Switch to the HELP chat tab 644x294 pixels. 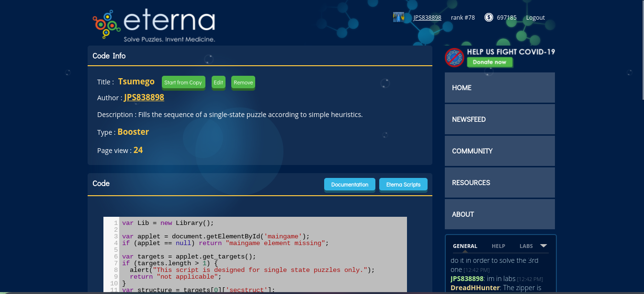498,246
